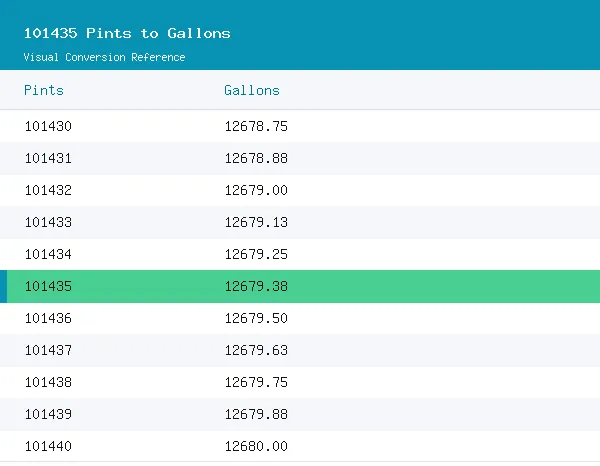This screenshot has height=466, width=600.
Task: Select the value 12679.00
Action: [256, 190]
